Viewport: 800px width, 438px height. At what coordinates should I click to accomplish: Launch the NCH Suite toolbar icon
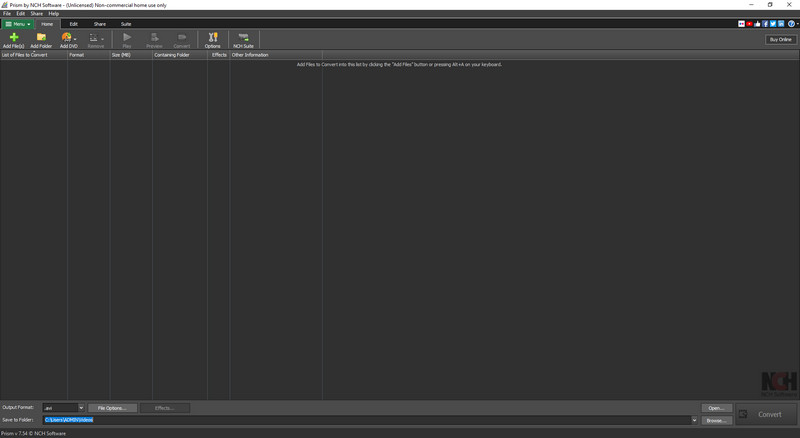tap(243, 39)
